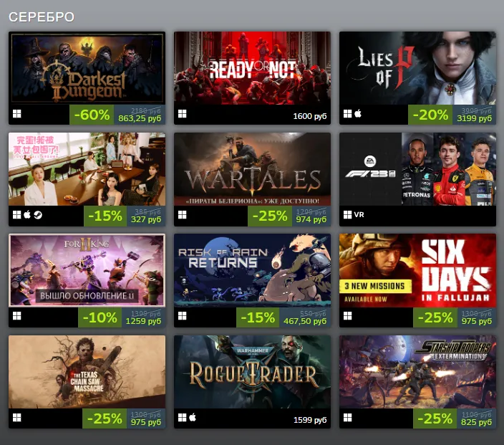This screenshot has height=445, width=504.
Task: Click the VR label under F1 23
Action: pos(359,214)
